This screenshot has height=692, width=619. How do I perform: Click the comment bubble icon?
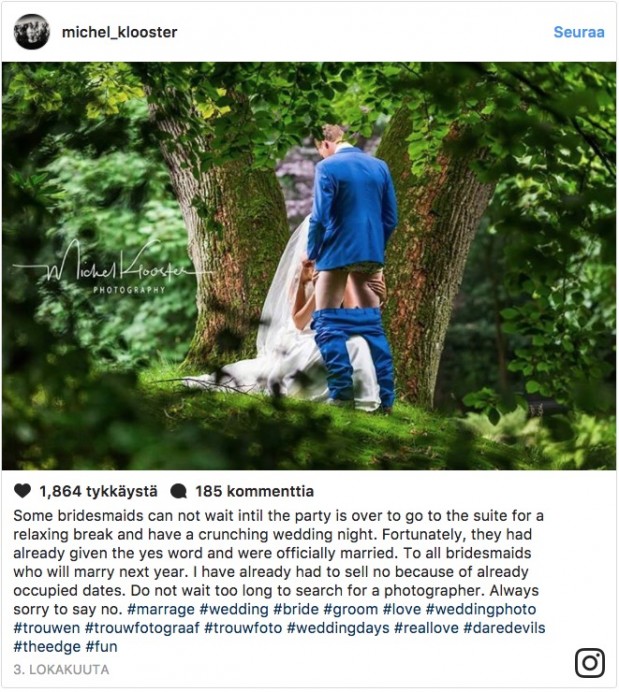178,491
